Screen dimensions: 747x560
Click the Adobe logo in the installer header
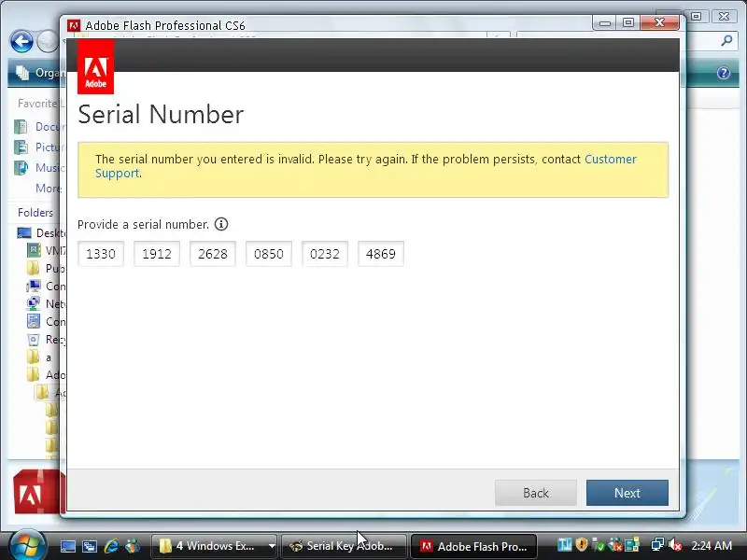pyautogui.click(x=96, y=66)
